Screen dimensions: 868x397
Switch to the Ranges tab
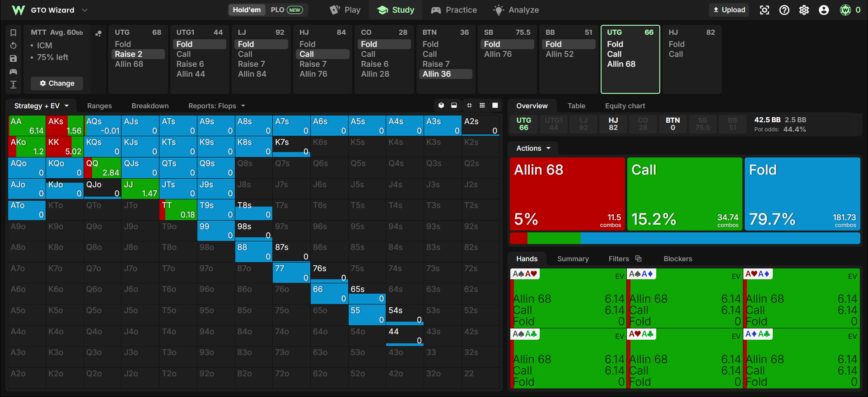pos(99,106)
